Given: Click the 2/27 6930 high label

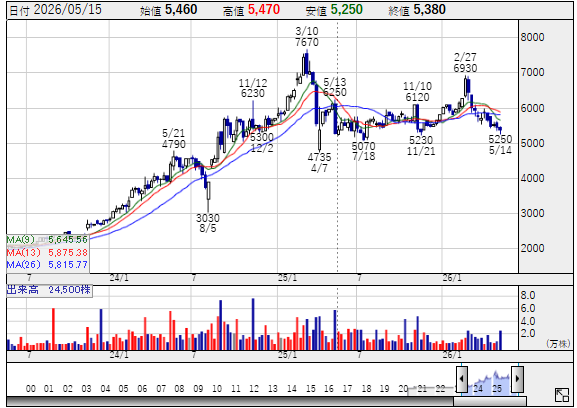Looking at the screenshot, I should pos(465,63).
